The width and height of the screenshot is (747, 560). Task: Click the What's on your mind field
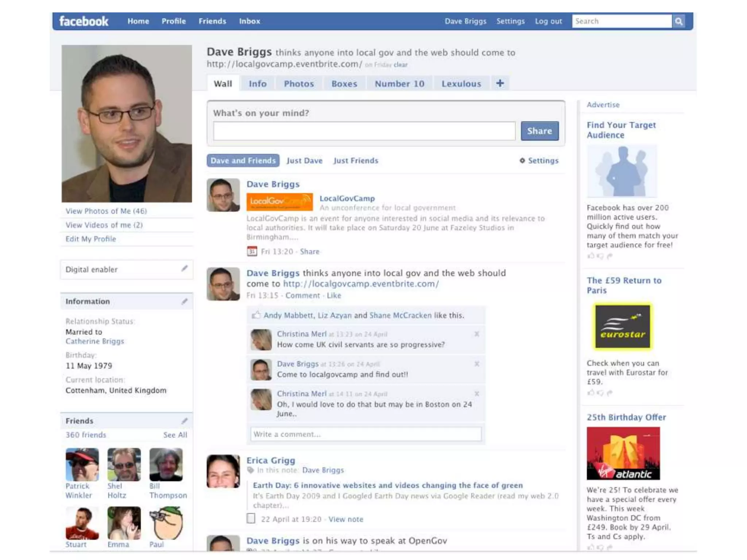[x=364, y=131]
